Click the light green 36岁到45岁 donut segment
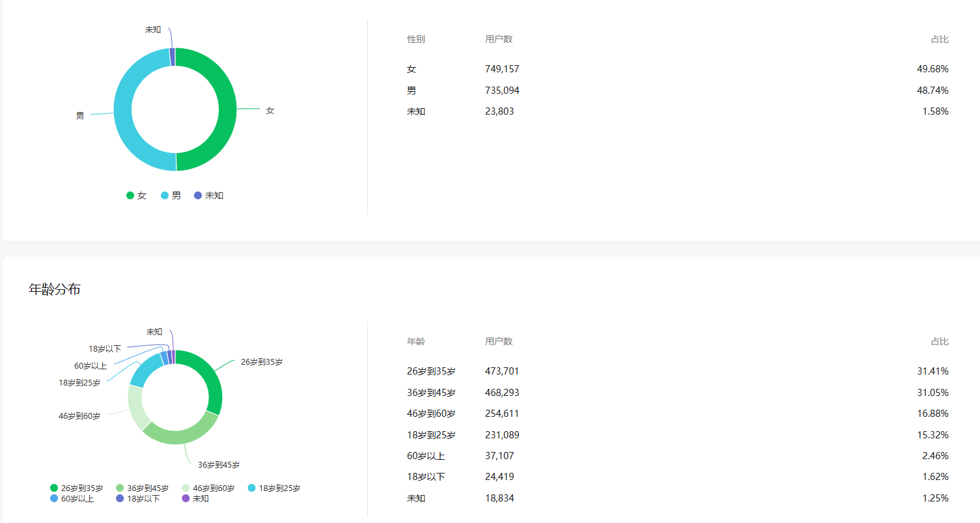980x523 pixels. tap(182, 434)
